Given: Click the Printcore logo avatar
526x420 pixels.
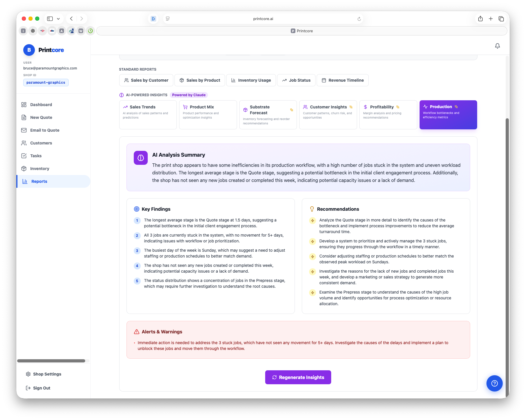Looking at the screenshot, I should click(29, 50).
